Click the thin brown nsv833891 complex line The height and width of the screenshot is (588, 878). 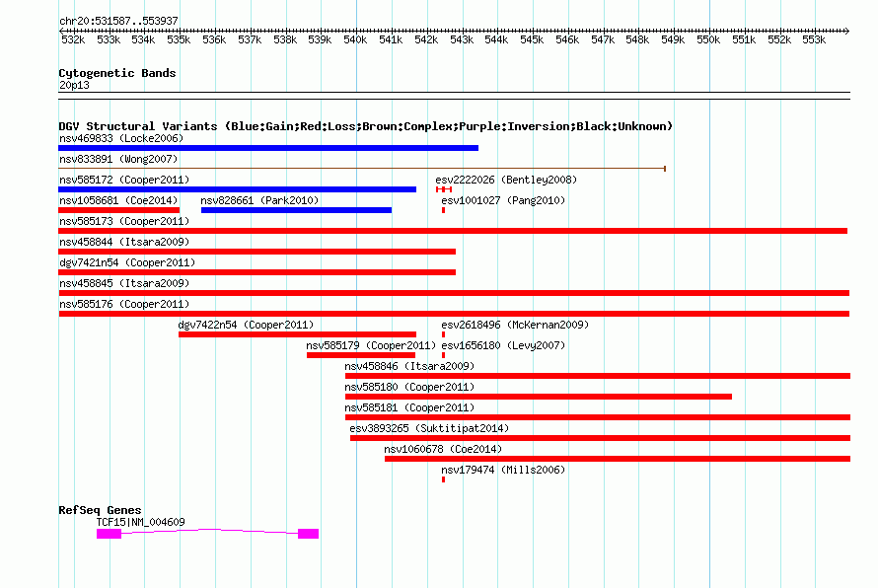click(x=362, y=168)
